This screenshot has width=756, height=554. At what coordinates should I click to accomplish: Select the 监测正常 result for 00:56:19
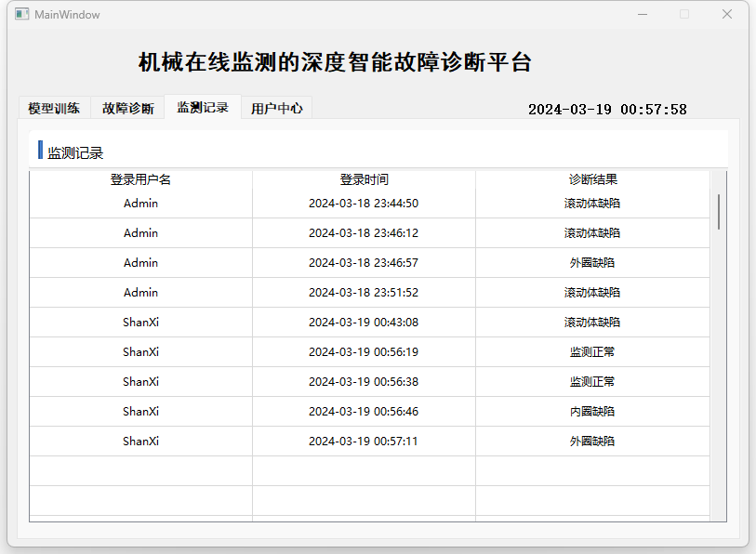pos(592,352)
